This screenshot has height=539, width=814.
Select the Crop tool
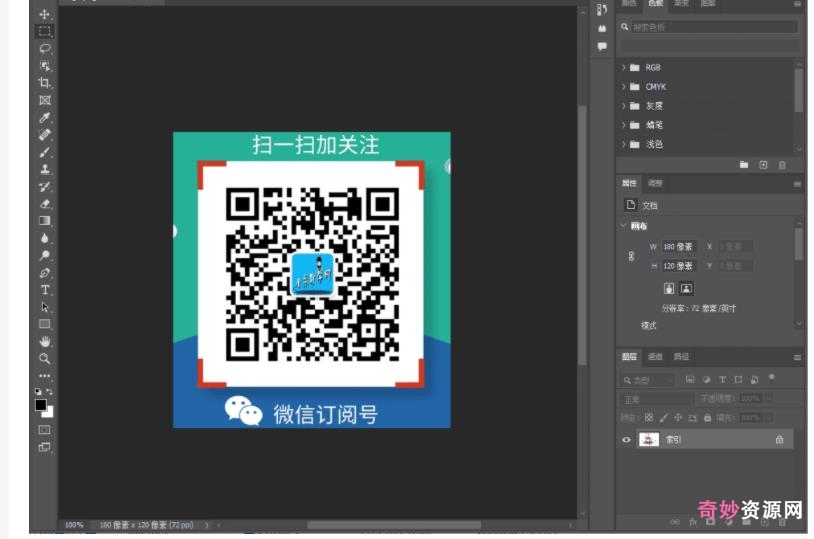coord(45,83)
